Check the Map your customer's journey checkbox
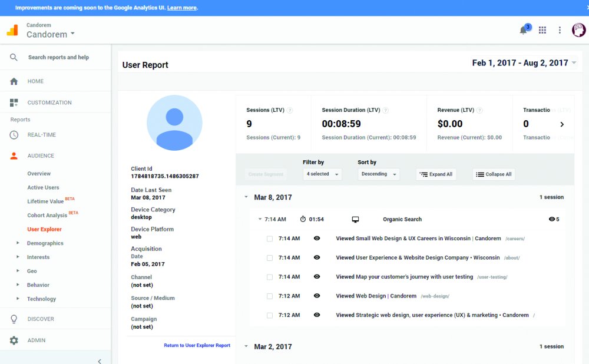 (x=270, y=277)
